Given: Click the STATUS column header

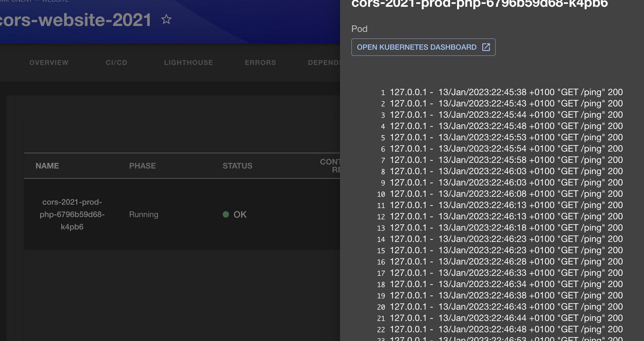Looking at the screenshot, I should (237, 166).
